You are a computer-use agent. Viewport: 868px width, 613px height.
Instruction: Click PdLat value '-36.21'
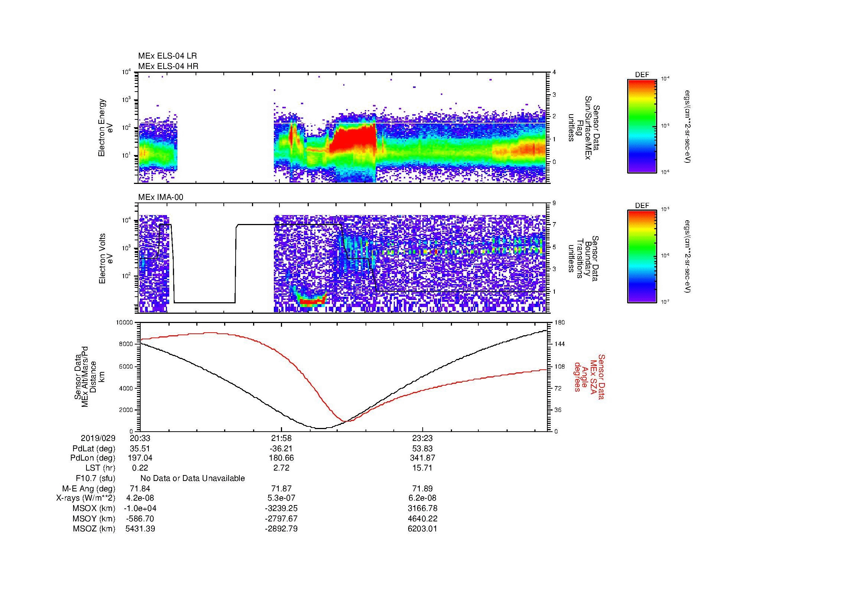point(281,449)
